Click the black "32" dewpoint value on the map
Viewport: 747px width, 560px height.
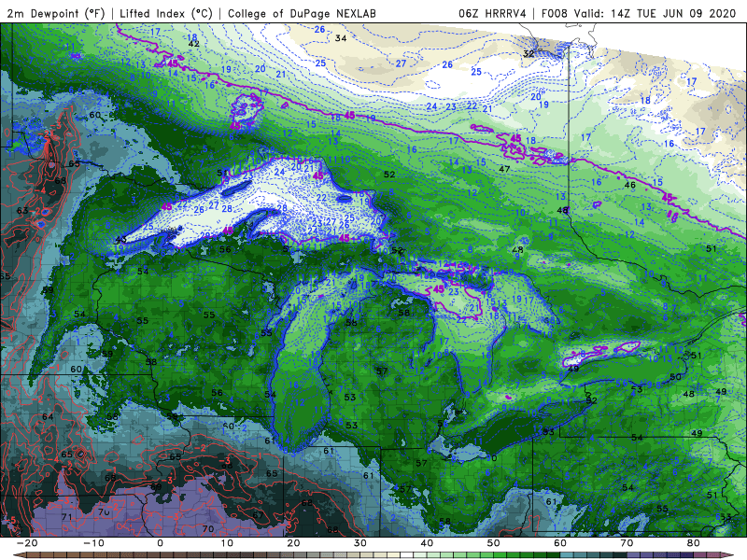[529, 54]
